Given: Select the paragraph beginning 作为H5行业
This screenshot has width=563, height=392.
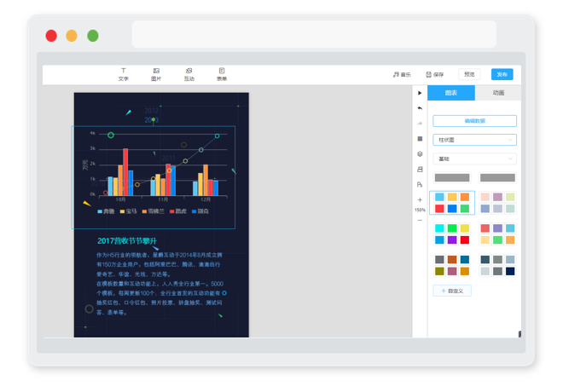Looking at the screenshot, I should click(x=161, y=283).
